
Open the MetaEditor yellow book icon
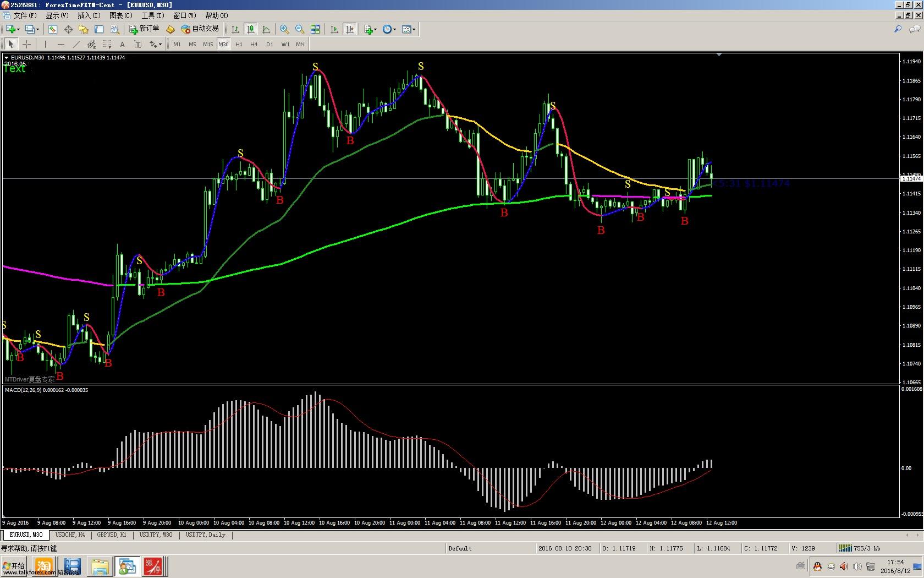click(170, 29)
